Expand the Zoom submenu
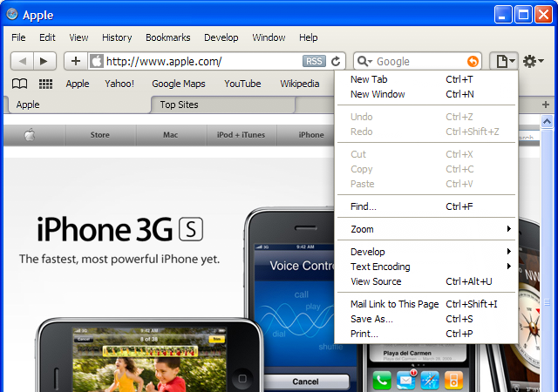Viewport: 558px width, 392px height. (426, 229)
